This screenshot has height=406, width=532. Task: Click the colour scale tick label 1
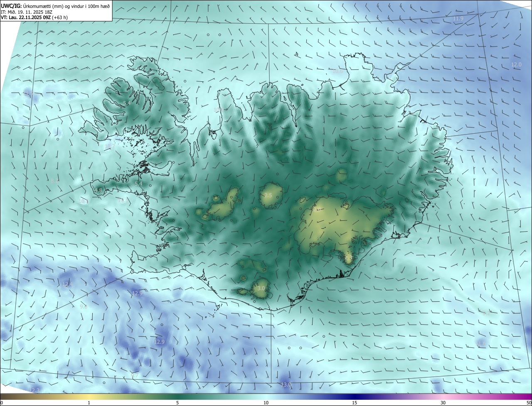tap(89, 403)
